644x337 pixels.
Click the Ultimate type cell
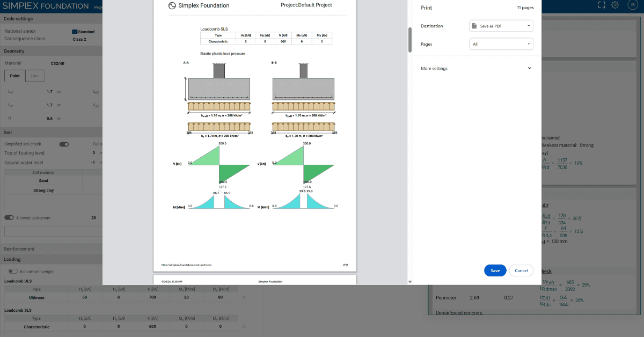tap(36, 297)
